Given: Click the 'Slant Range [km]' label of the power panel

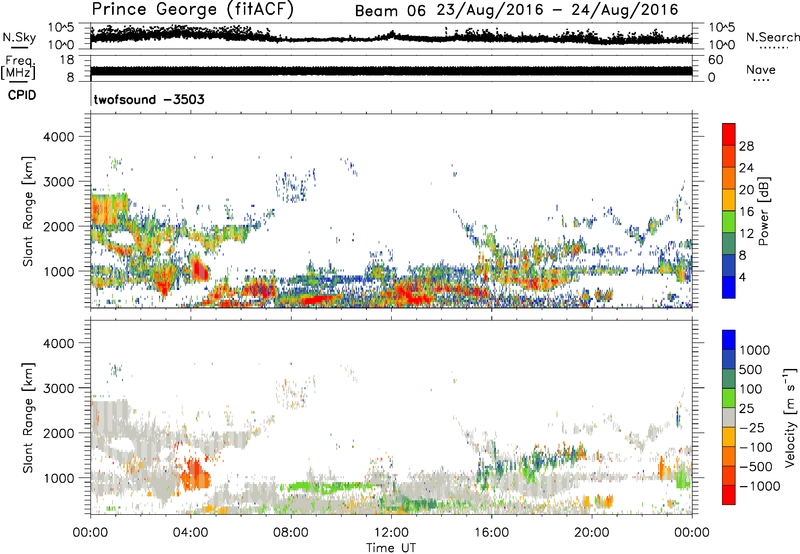Looking at the screenshot, I should tap(28, 211).
